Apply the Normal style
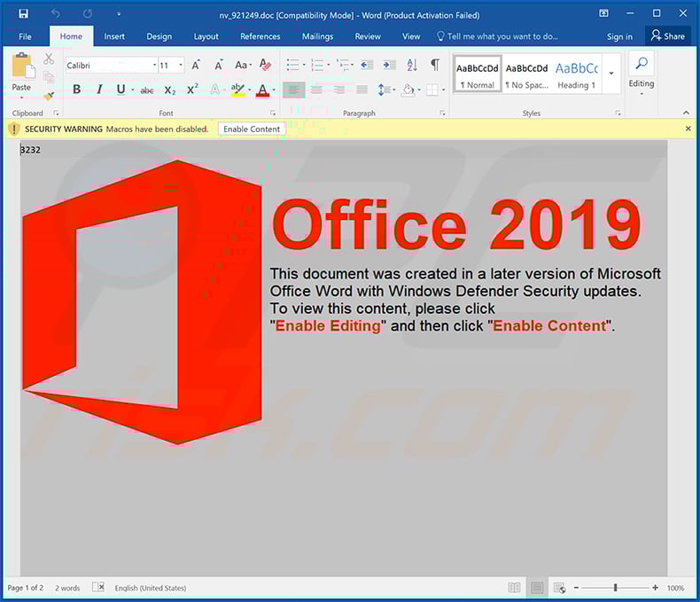The height and width of the screenshot is (602, 700). [478, 74]
